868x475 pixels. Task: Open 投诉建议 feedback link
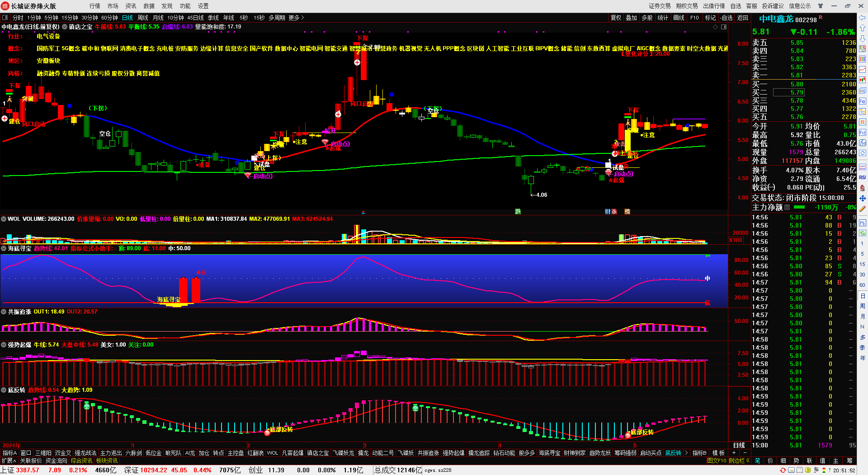773,6
